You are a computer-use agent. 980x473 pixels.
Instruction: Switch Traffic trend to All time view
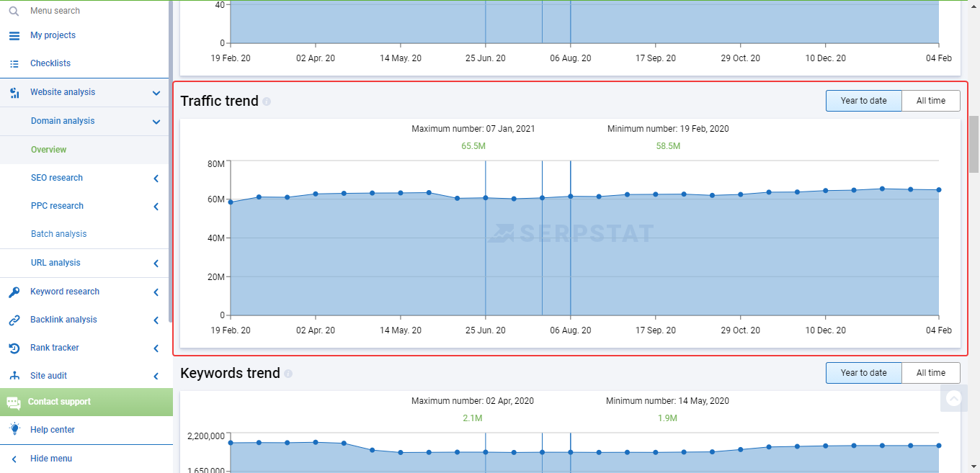[x=931, y=100]
